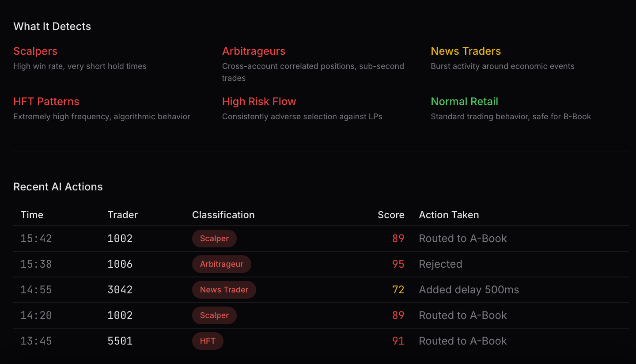
Task: Open the Arbitrageurs detection category
Action: click(254, 51)
